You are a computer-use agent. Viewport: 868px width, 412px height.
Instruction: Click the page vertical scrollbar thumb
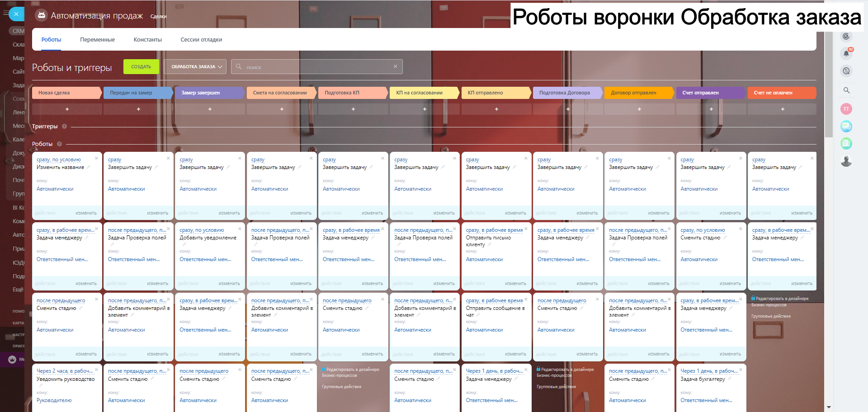pos(829,84)
